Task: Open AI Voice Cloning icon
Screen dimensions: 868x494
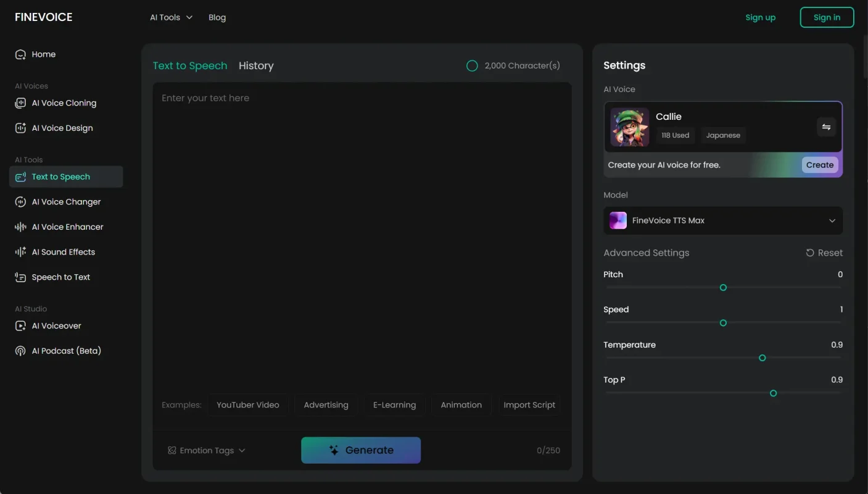Action: point(20,103)
